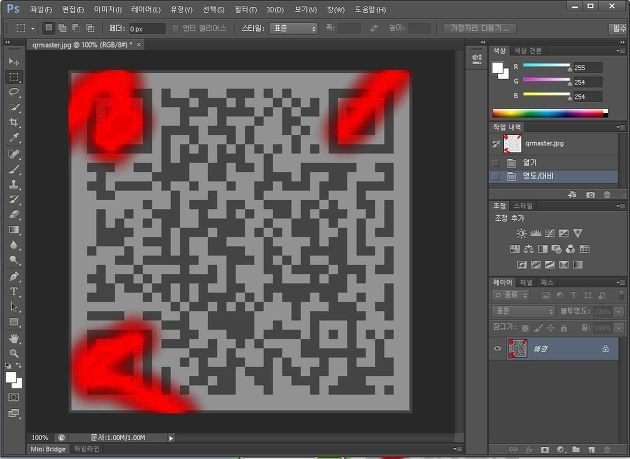Viewport: 630px width, 459px height.
Task: Select the Blur tool
Action: [14, 246]
